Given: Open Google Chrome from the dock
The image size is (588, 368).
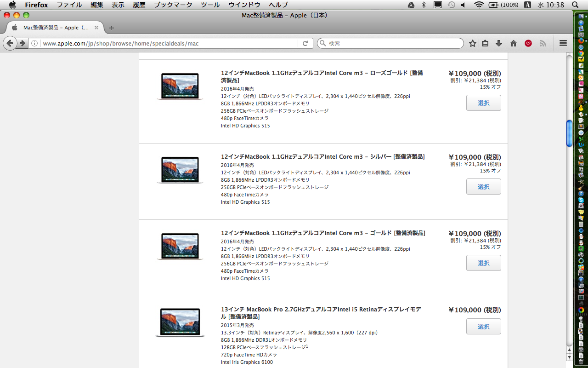Looking at the screenshot, I should tap(581, 53).
